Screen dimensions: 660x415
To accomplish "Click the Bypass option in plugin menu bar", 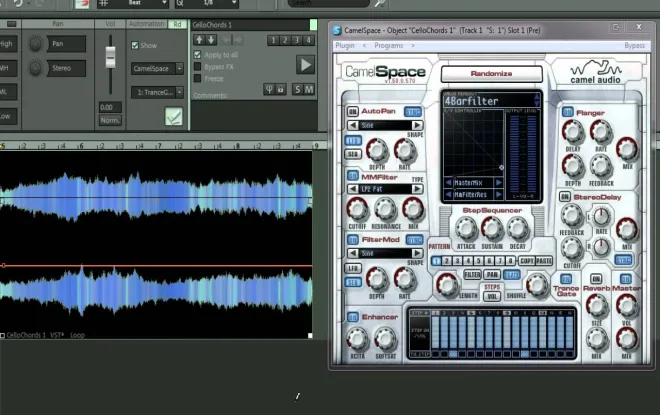I will pos(634,45).
